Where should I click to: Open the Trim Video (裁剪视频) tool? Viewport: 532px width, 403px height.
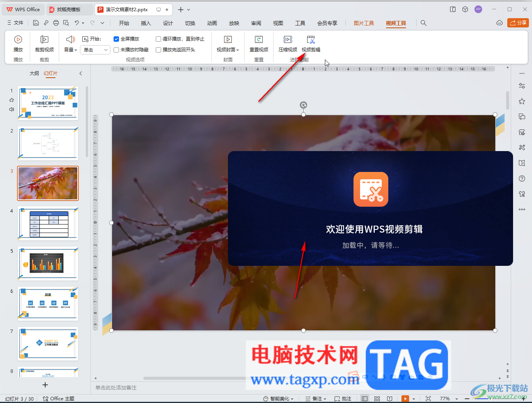(44, 44)
